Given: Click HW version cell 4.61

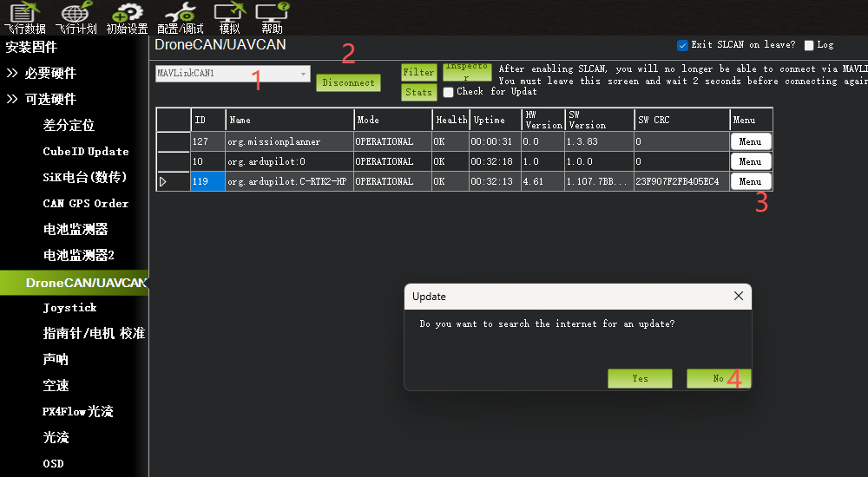Looking at the screenshot, I should (x=542, y=181).
